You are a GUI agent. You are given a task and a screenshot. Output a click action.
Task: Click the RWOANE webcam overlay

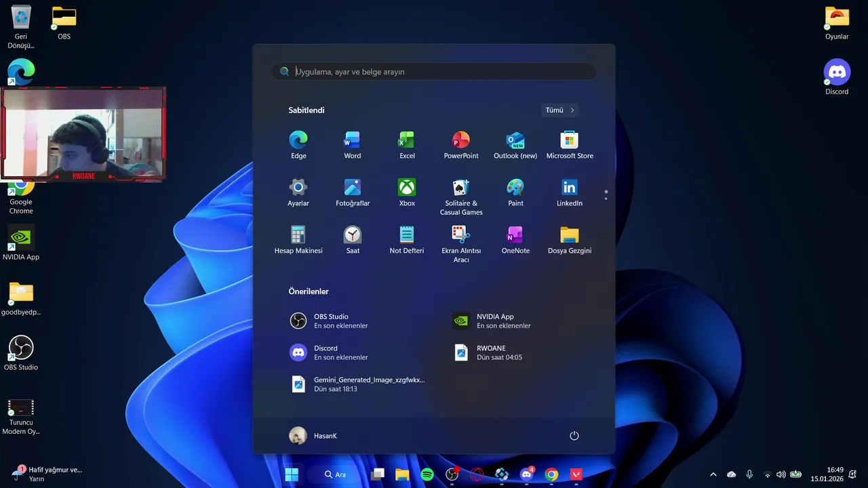tap(83, 134)
